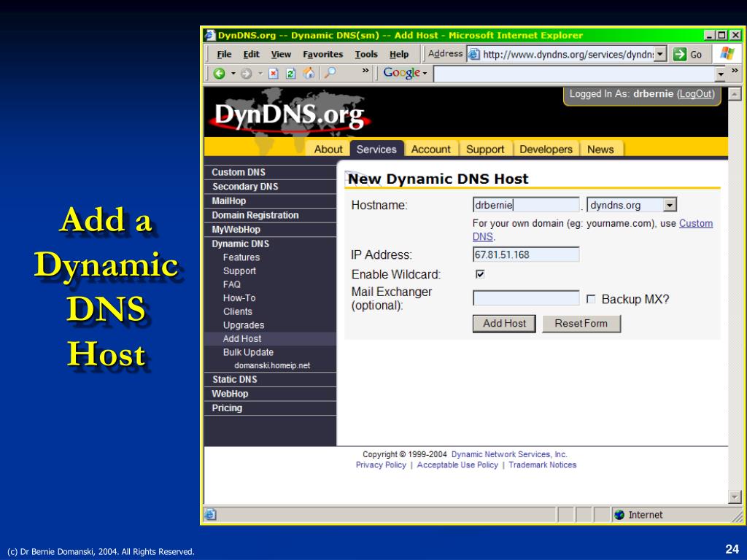Screen dimensions: 747x560
Task: Click the Refresh page icon
Action: (290, 73)
